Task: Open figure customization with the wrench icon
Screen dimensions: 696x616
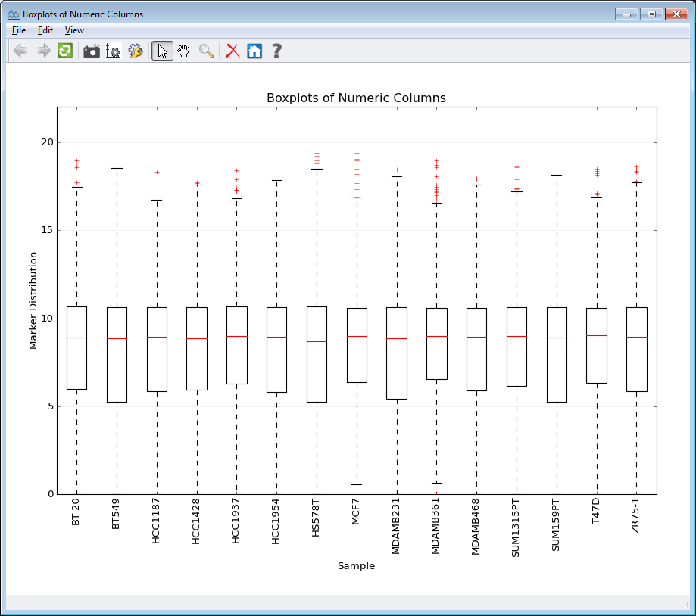Action: click(136, 51)
